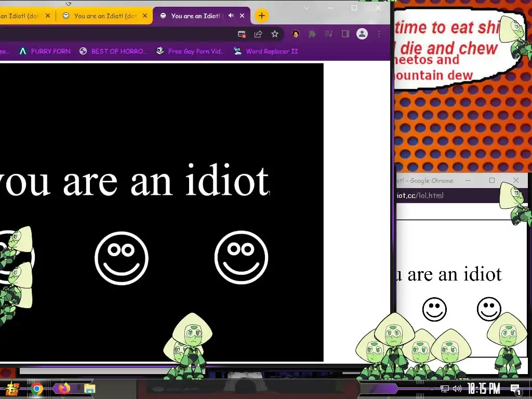This screenshot has width=532, height=399.
Task: Open media controls icon
Action: pyautogui.click(x=328, y=34)
